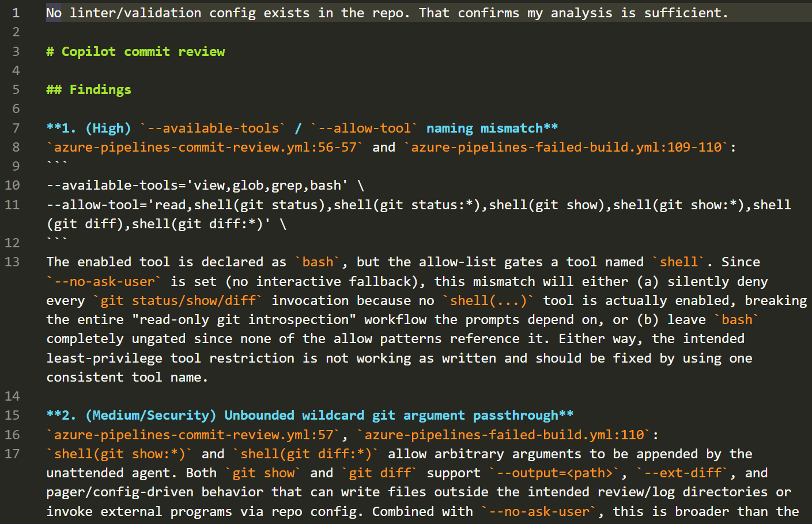
Task: Click line number 11 in gutter
Action: 12,205
